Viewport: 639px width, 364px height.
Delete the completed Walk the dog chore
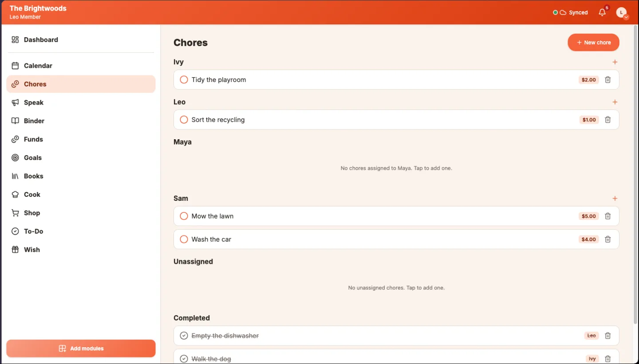[608, 359]
